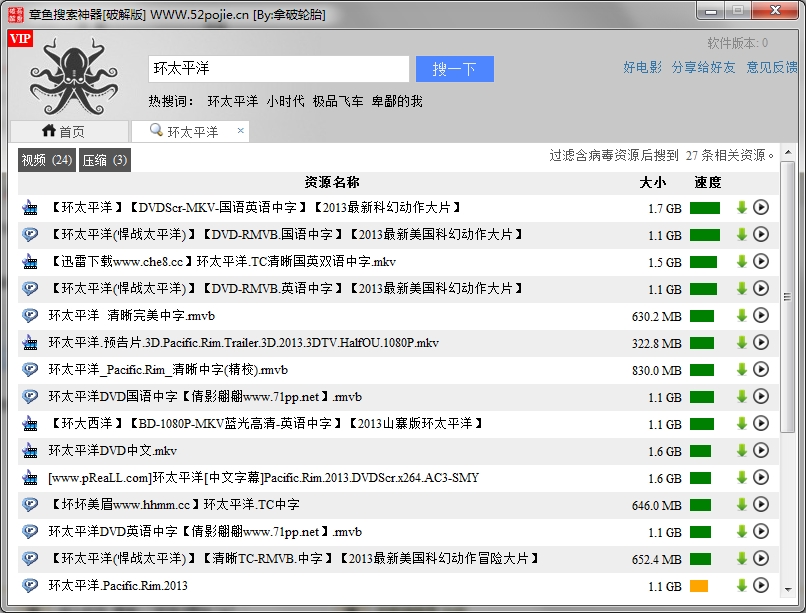Click the 搜一下 search button

click(x=454, y=69)
